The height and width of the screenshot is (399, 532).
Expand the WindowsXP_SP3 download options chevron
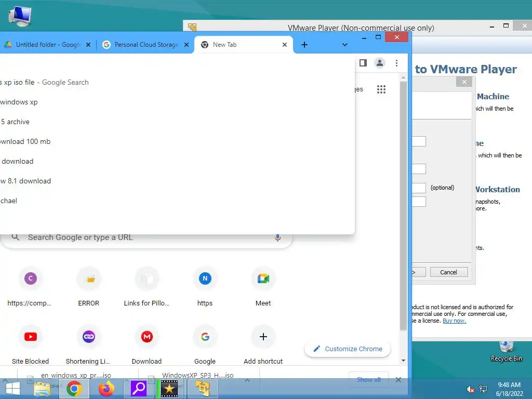point(247,380)
